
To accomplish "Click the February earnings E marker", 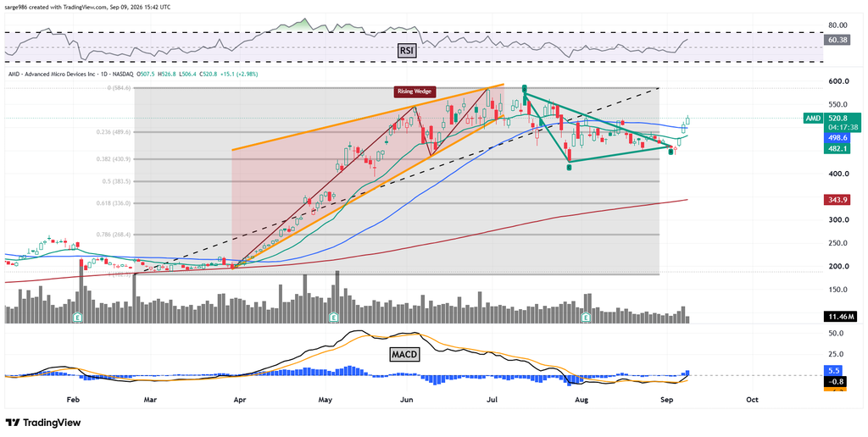I will click(78, 317).
